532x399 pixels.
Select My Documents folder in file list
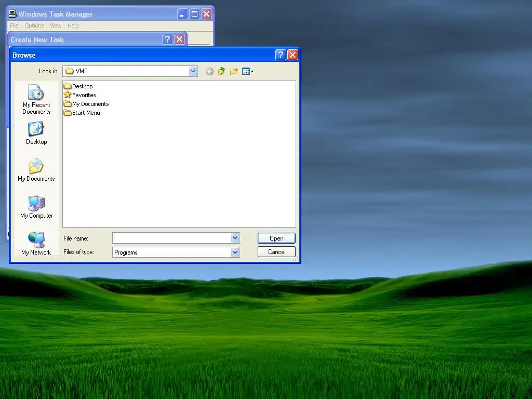click(87, 104)
